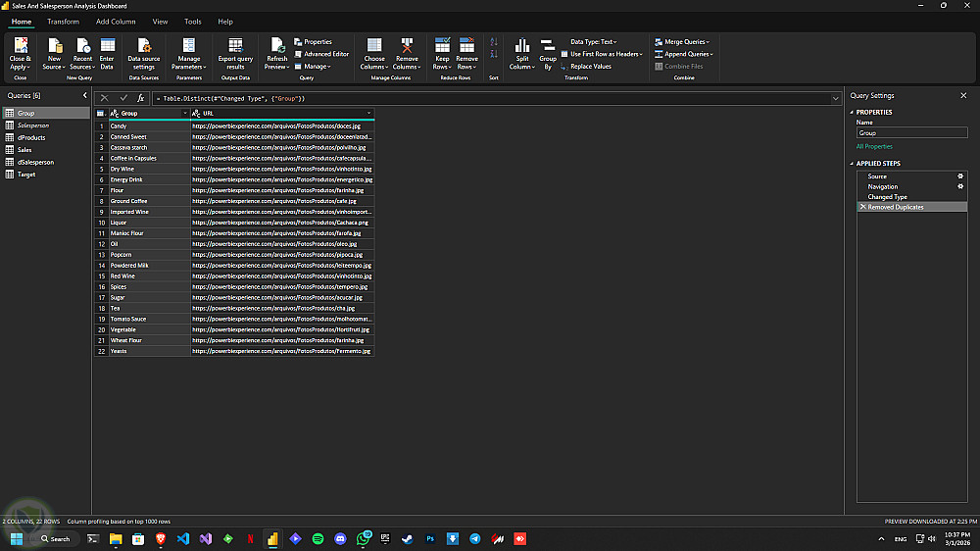
Task: Click the Enter Data icon
Action: click(108, 46)
